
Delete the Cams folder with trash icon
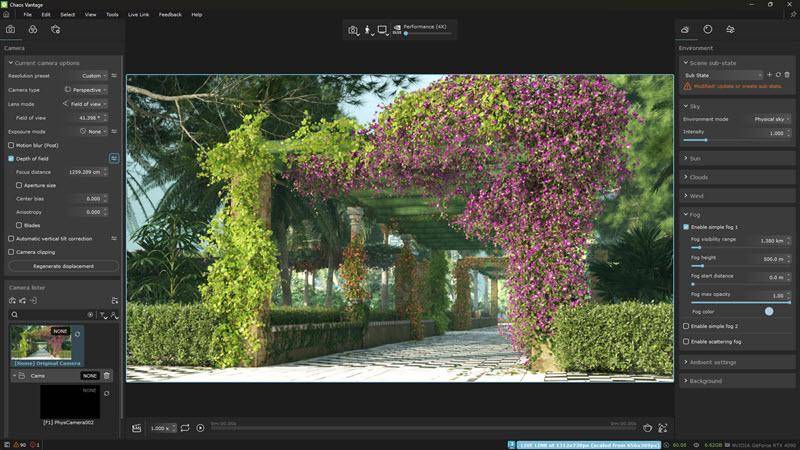coord(107,376)
